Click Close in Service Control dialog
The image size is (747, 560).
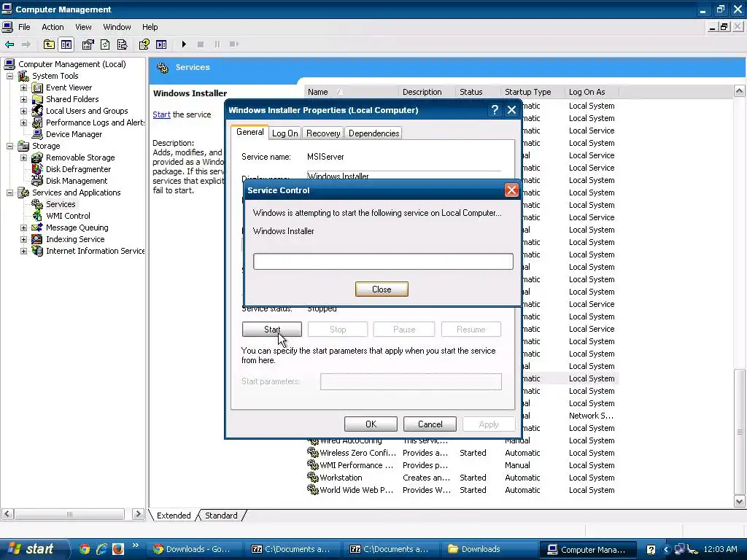[x=382, y=289]
